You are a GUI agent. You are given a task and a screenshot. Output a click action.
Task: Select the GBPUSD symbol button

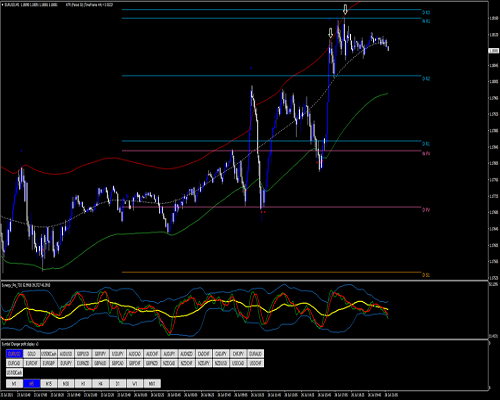click(83, 353)
